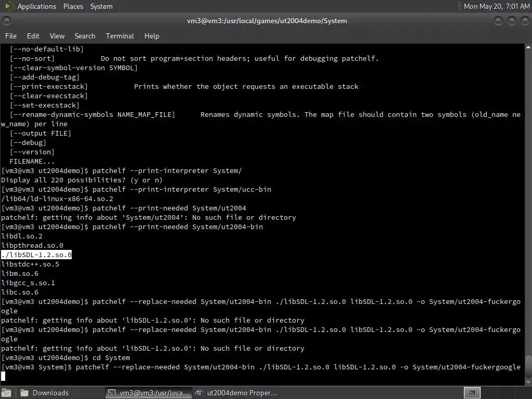
Task: Open the terminal window menu button
Action: pyautogui.click(x=6, y=21)
